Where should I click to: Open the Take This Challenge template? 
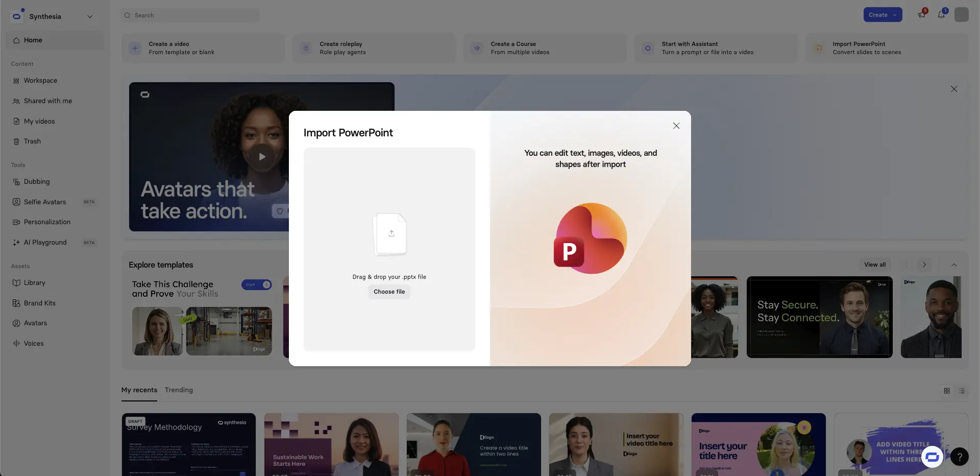point(202,317)
